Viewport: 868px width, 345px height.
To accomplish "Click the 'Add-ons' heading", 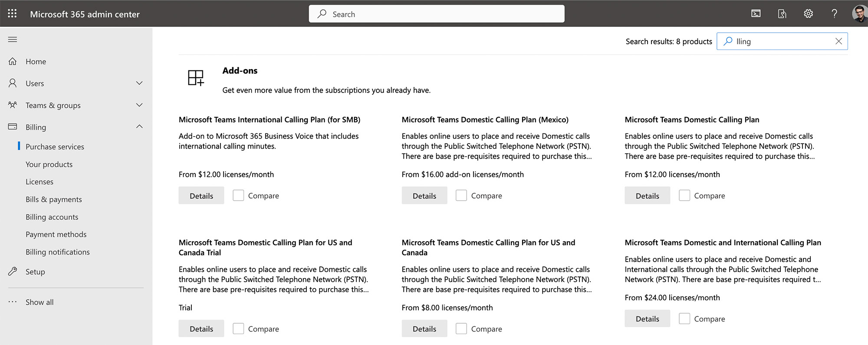I will click(240, 70).
